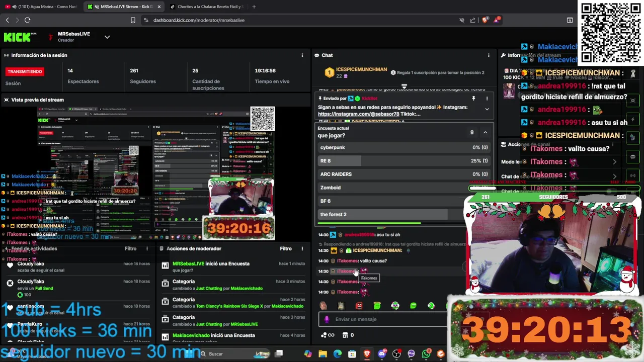Image resolution: width=644 pixels, height=362 pixels.
Task: Switch to the Agua Marina YouTube tab
Action: coord(41,7)
